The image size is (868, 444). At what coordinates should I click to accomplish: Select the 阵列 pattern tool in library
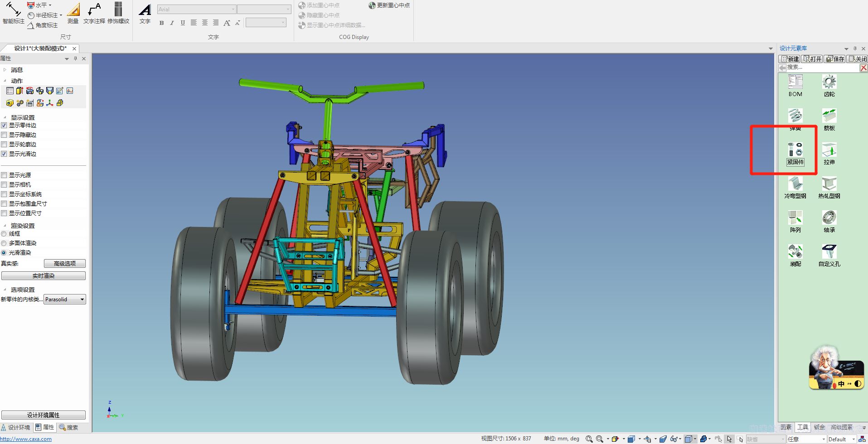coord(795,222)
